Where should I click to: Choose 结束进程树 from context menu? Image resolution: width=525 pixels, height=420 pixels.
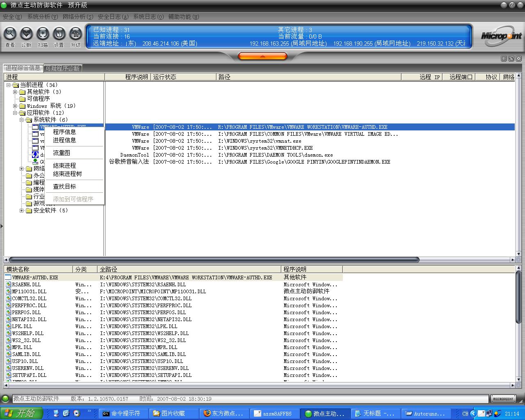[x=67, y=173]
